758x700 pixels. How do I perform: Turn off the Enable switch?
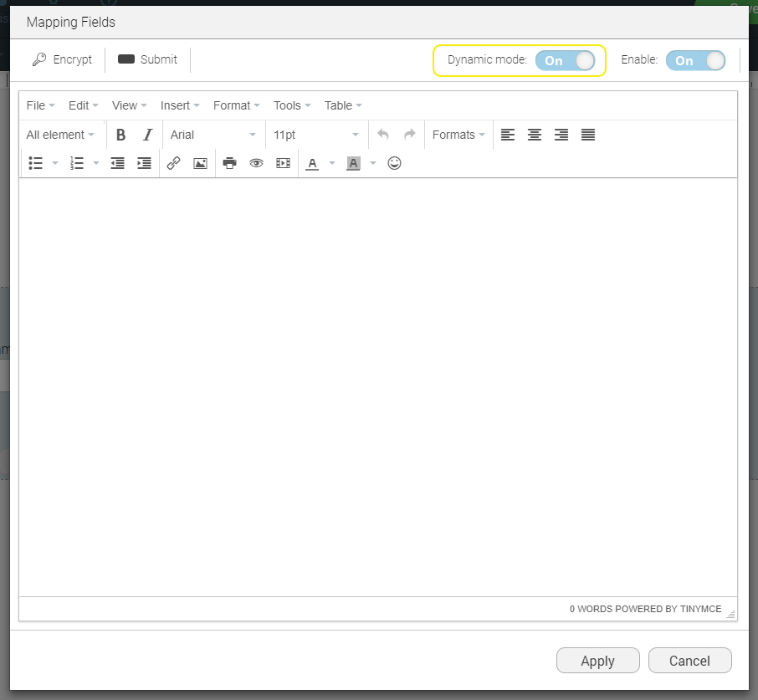pos(695,59)
